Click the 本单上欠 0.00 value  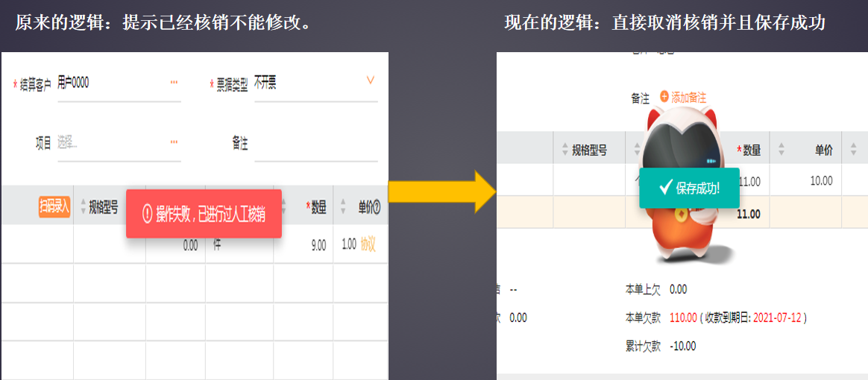click(x=678, y=289)
